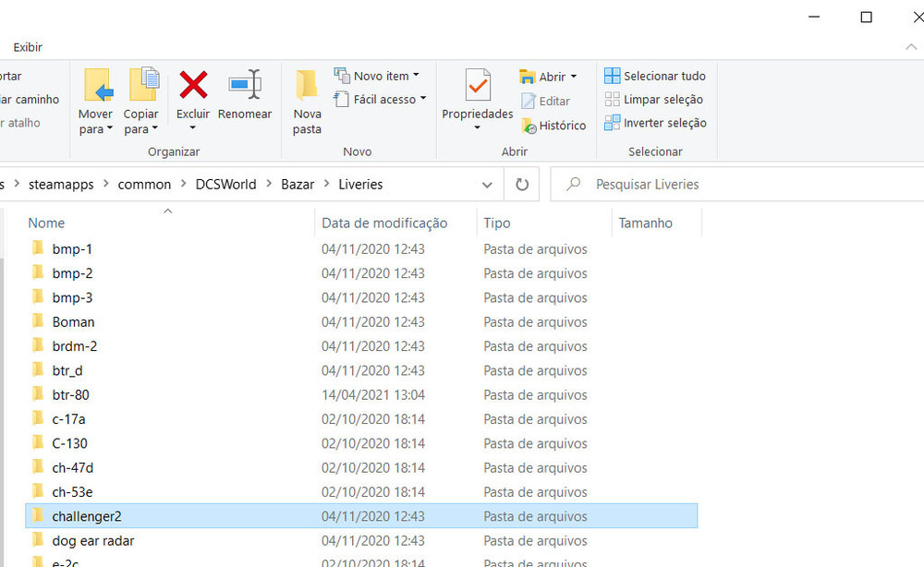The image size is (924, 567).
Task: Open the Novo item dropdown arrow
Action: 416,76
